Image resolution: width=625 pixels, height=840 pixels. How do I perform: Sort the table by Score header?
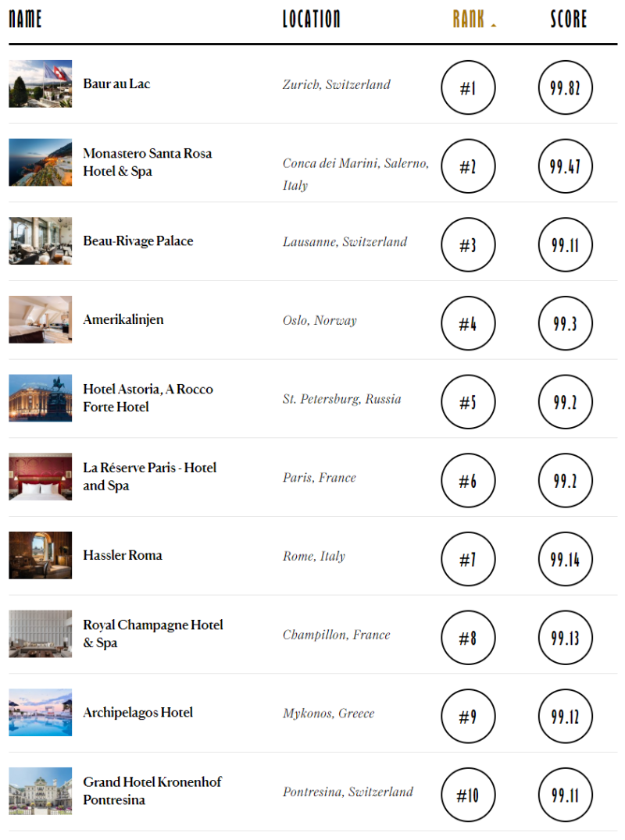click(x=568, y=19)
